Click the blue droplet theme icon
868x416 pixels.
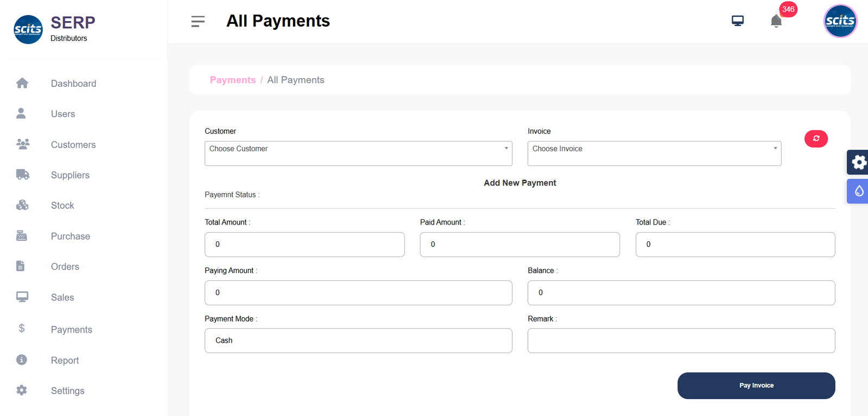858,191
